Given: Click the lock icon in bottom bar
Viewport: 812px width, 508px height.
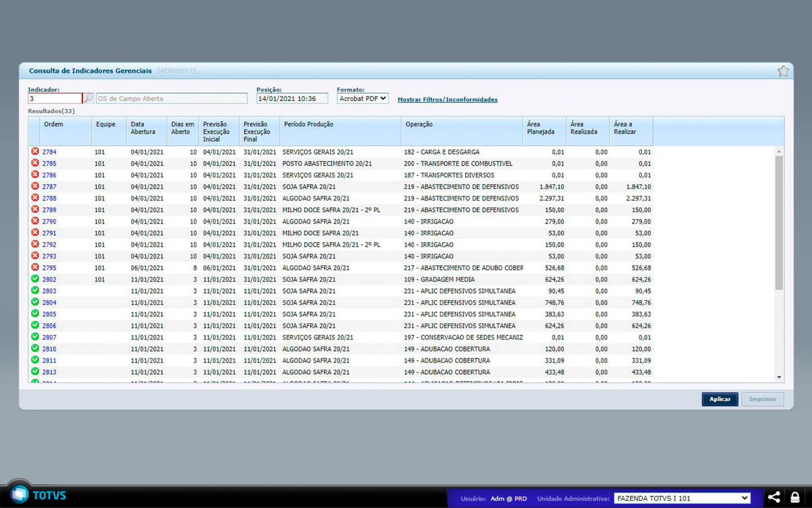Looking at the screenshot, I should coord(795,497).
